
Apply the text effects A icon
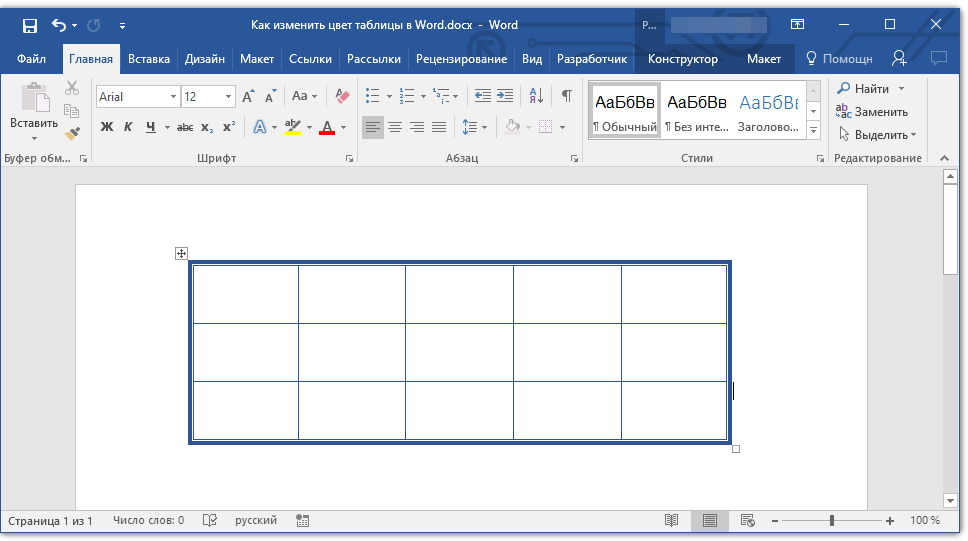click(260, 127)
